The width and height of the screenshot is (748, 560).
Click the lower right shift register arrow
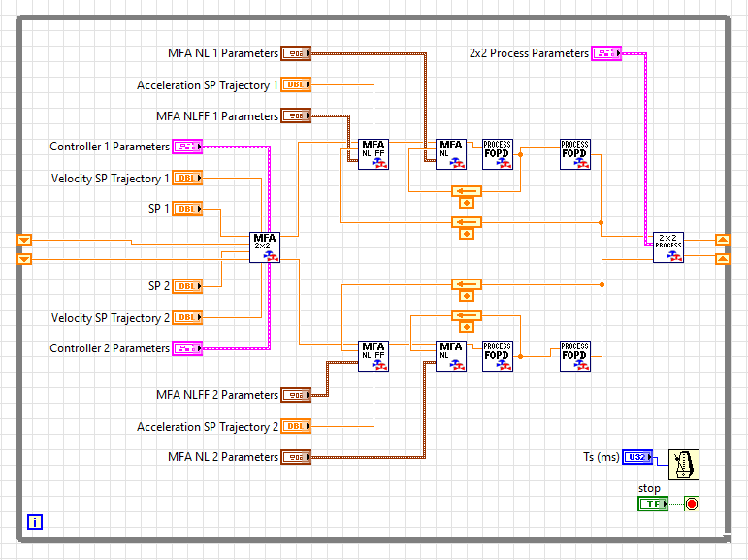[x=721, y=258]
